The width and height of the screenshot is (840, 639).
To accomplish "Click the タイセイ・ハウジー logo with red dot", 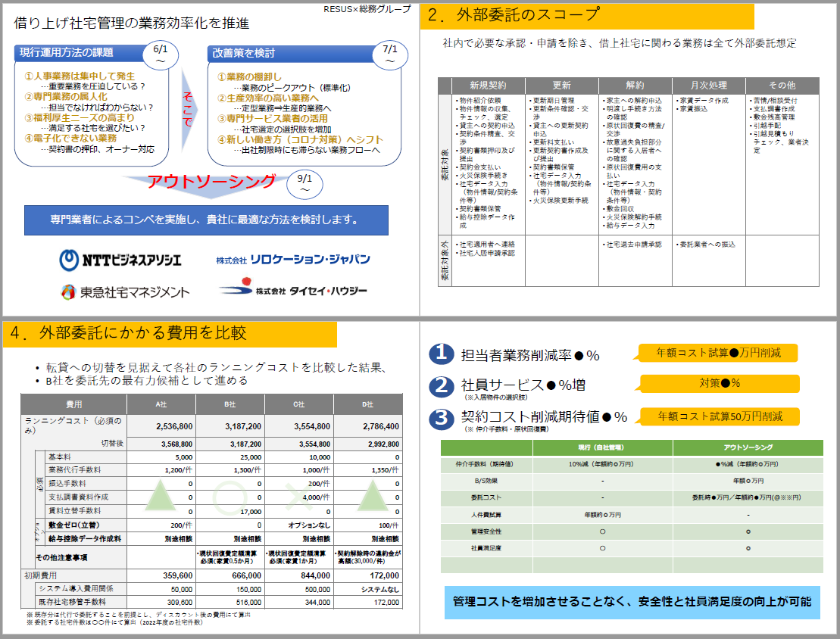I will click(293, 287).
